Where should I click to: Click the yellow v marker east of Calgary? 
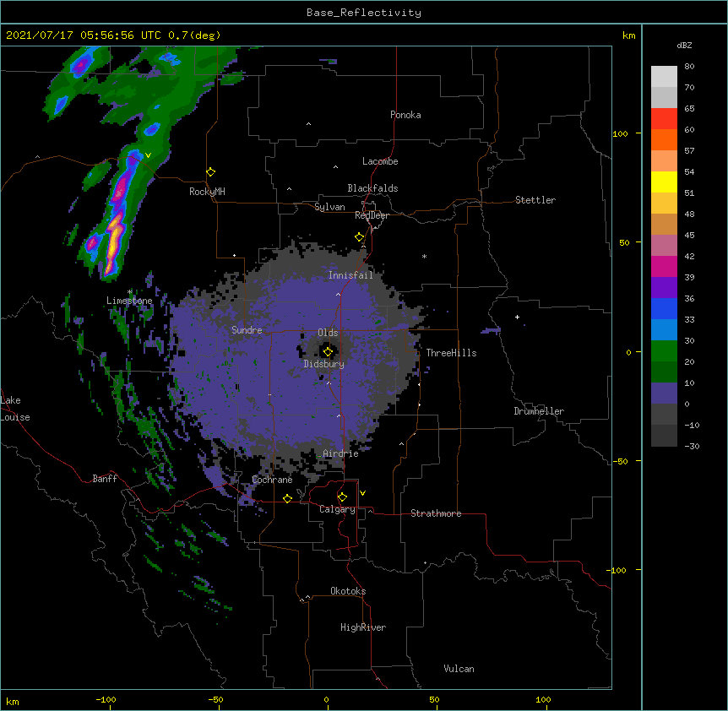tap(362, 493)
